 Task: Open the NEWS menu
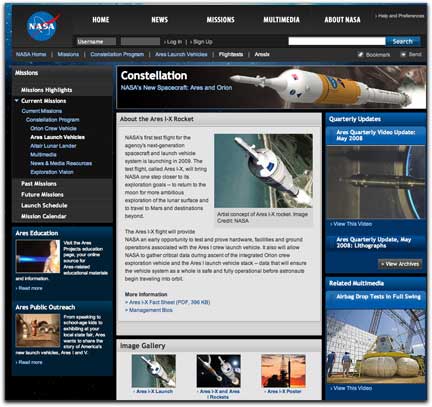[160, 20]
